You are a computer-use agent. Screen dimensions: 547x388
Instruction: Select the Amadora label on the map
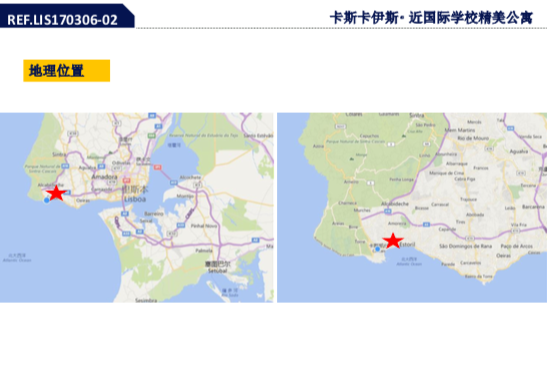[x=104, y=177]
